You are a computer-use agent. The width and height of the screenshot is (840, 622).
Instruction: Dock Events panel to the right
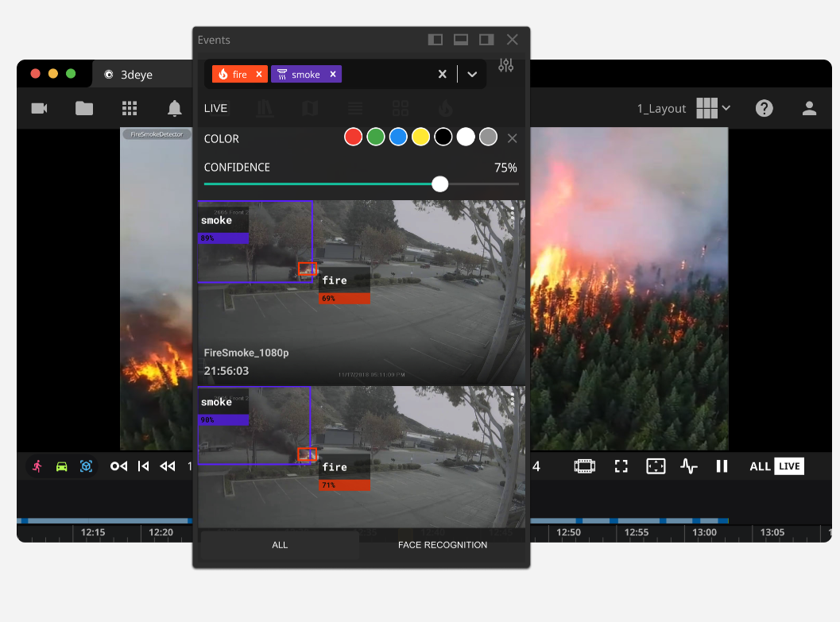pyautogui.click(x=486, y=40)
